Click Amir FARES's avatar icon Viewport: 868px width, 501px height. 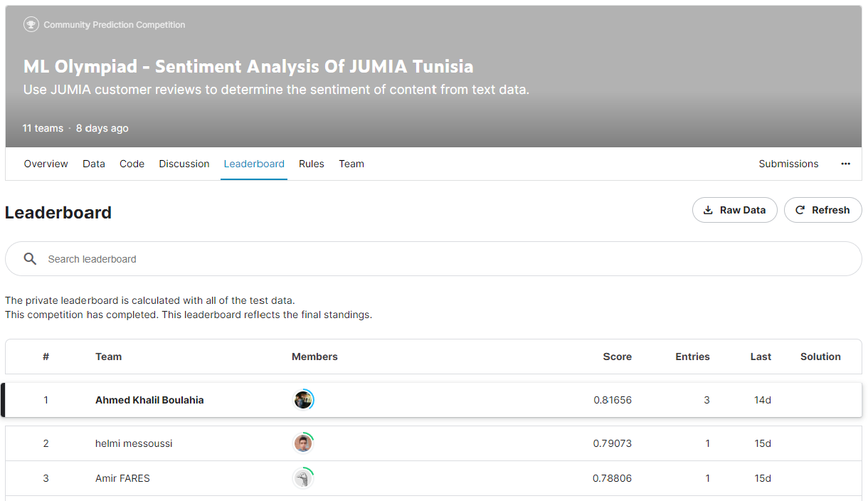coord(302,478)
